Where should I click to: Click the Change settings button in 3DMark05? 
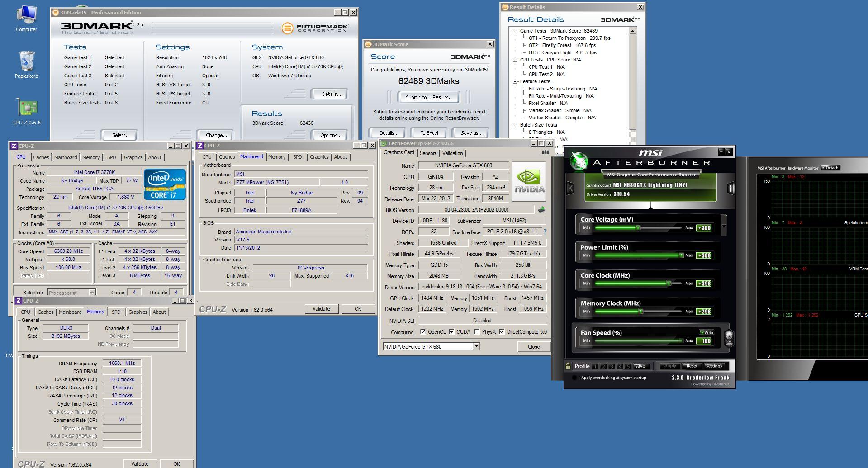pos(216,135)
